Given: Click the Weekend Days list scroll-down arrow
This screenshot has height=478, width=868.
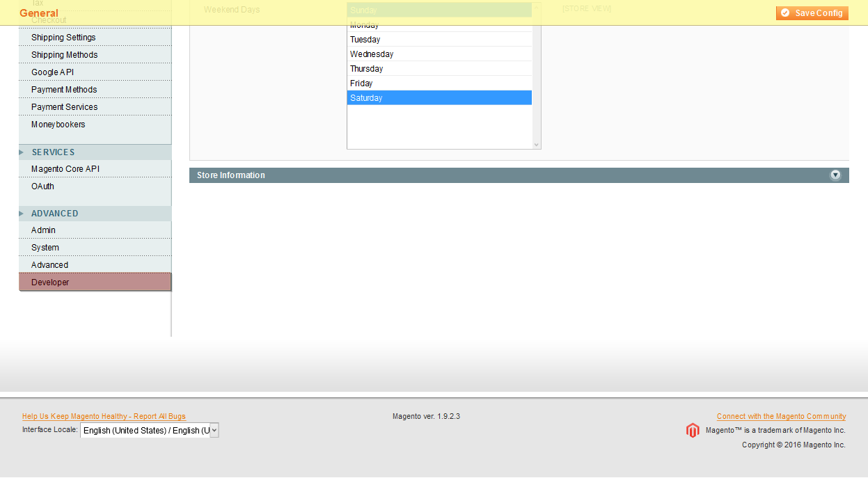Looking at the screenshot, I should tap(537, 144).
